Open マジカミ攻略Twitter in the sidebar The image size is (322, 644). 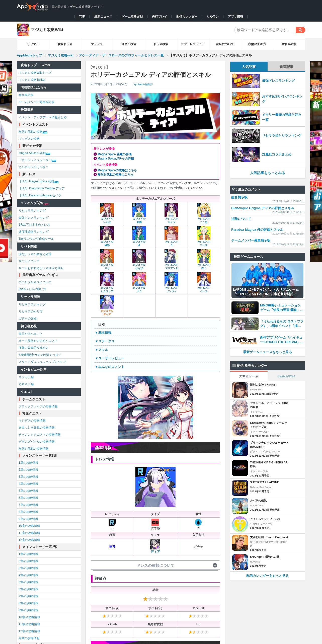click(32, 80)
